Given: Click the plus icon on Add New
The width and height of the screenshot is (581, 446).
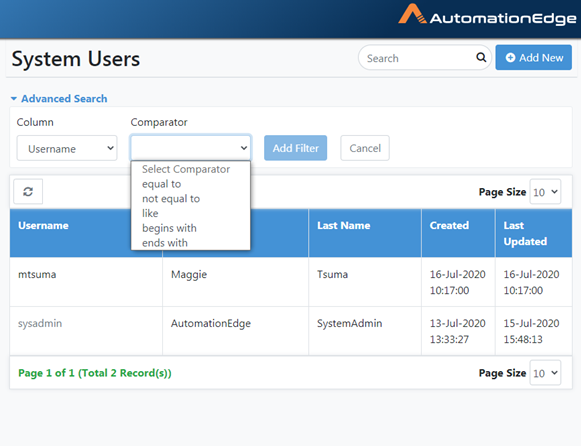Looking at the screenshot, I should click(x=510, y=58).
